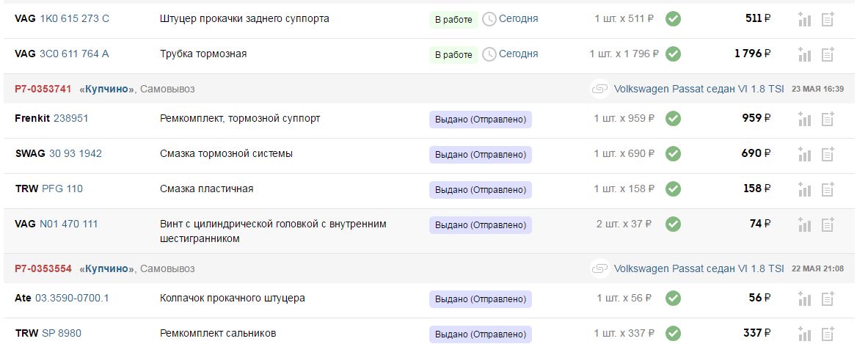Click the bar chart icon for the 511 ₽ row

pos(804,19)
